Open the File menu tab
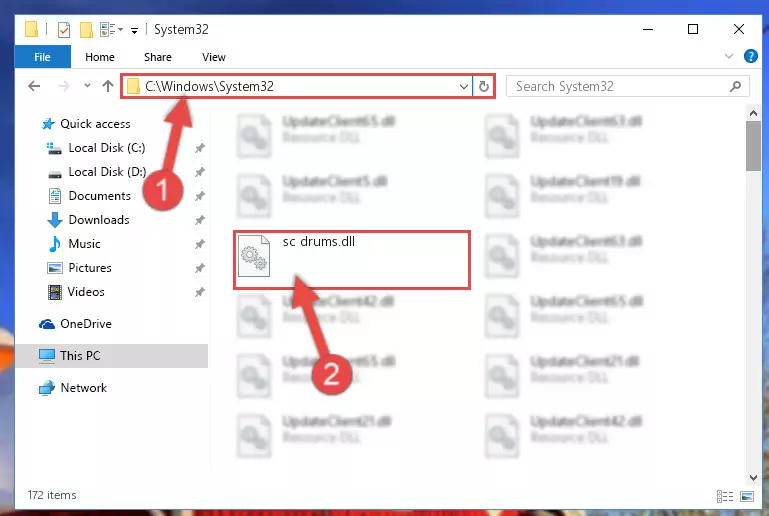This screenshot has width=769, height=516. pos(42,57)
